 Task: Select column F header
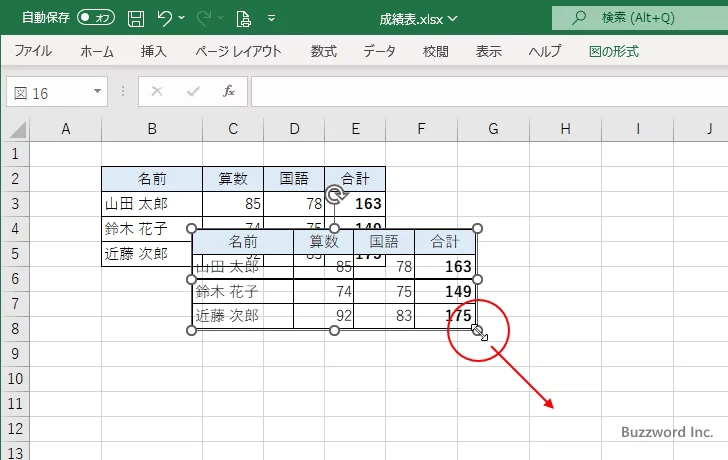point(421,129)
